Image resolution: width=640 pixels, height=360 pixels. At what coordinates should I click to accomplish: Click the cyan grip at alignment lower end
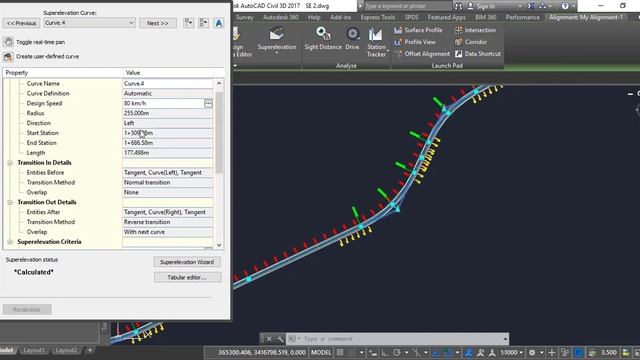tap(249, 279)
